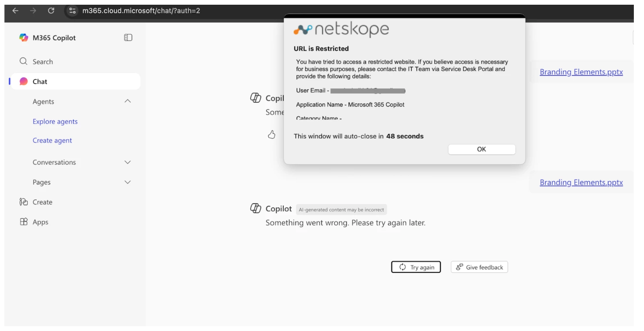
Task: Click the M365 Copilot logo icon
Action: (x=24, y=37)
